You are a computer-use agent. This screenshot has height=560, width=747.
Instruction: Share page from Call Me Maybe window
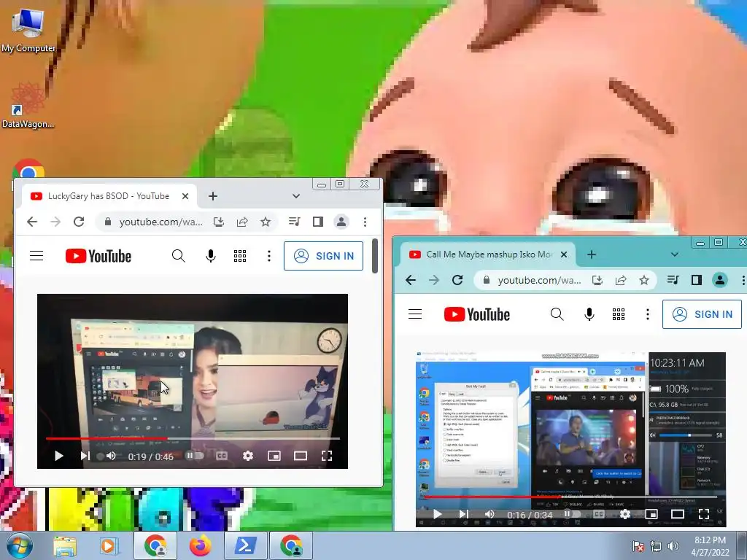(621, 280)
